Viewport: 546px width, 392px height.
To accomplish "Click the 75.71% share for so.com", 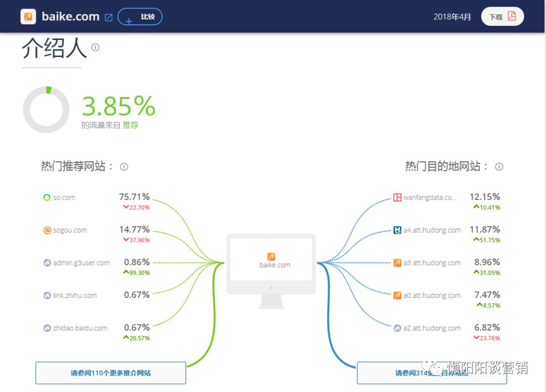I will coord(134,197).
